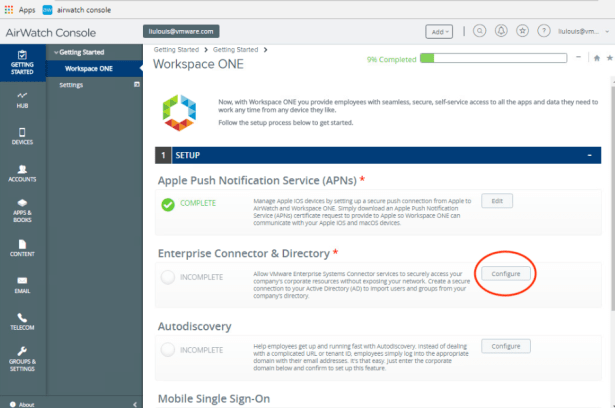Open notifications bell icon
This screenshot has width=615, height=408.
[499, 31]
